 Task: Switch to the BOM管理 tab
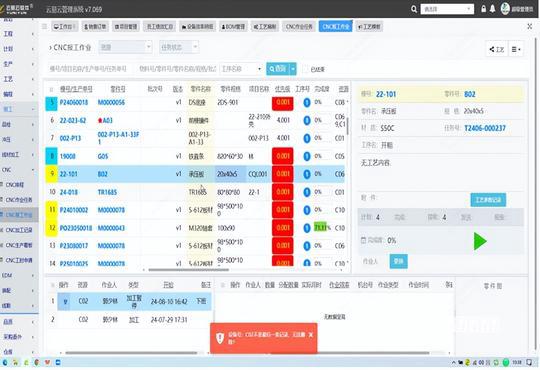(233, 27)
